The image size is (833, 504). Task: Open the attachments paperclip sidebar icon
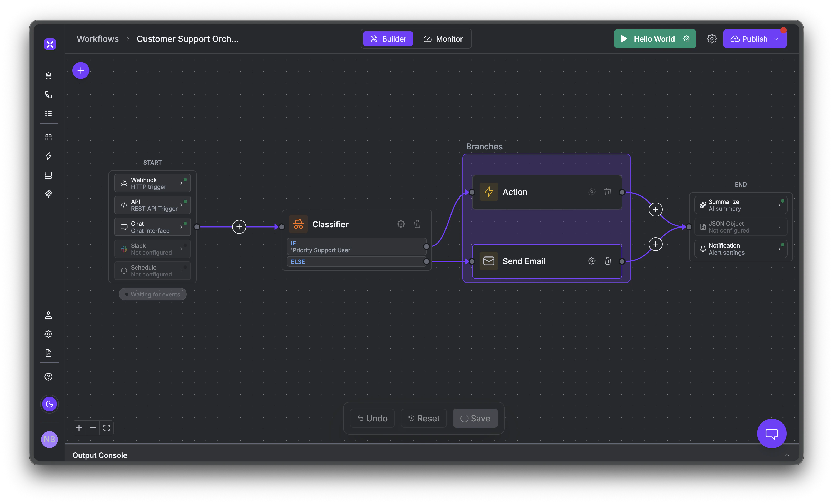(x=49, y=194)
